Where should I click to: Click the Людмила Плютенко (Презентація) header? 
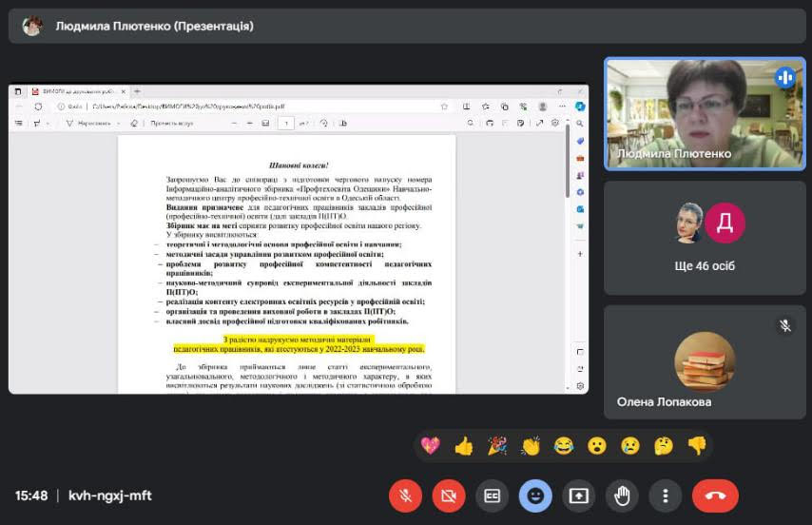pos(154,26)
